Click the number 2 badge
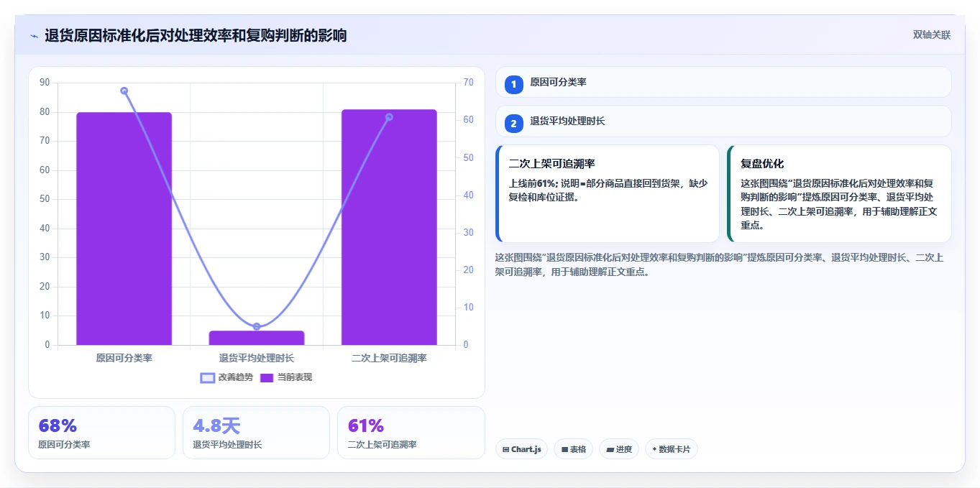This screenshot has height=488, width=980. [513, 124]
